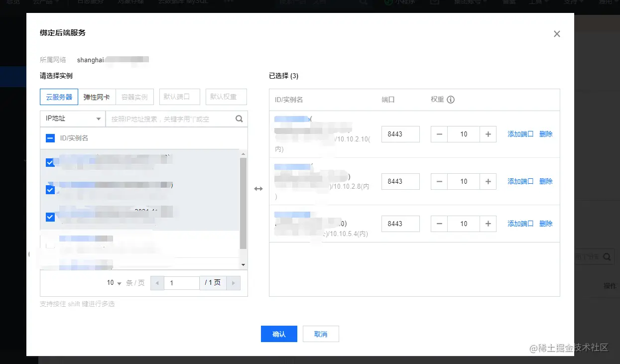Go to next page in instance list

click(233, 283)
